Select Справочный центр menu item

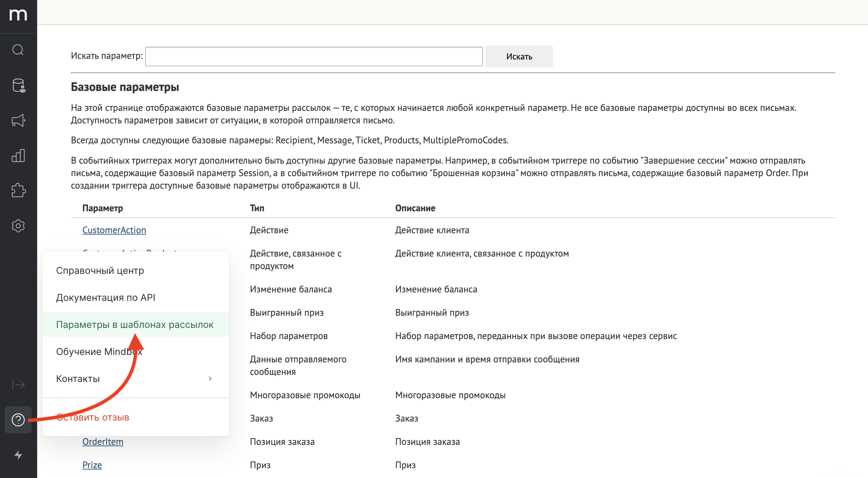(136, 270)
